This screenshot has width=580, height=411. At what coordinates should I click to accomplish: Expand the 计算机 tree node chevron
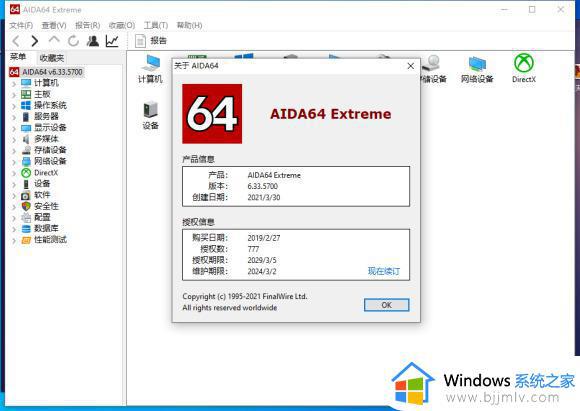14,84
